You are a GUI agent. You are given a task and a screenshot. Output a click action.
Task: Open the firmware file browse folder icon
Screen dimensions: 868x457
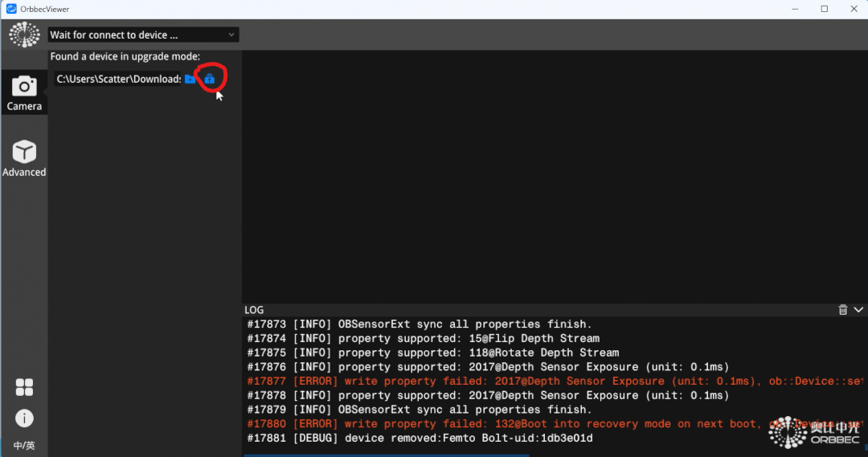190,79
